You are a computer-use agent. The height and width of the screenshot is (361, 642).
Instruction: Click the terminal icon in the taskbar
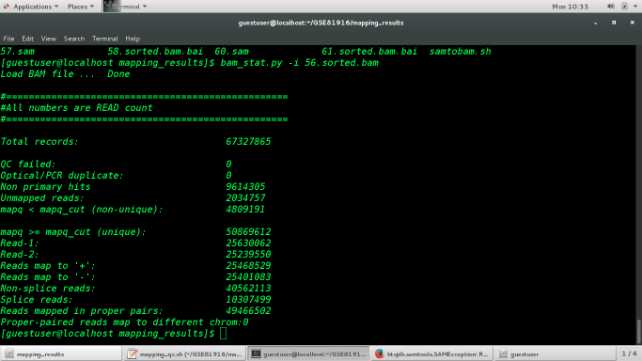pos(255,354)
